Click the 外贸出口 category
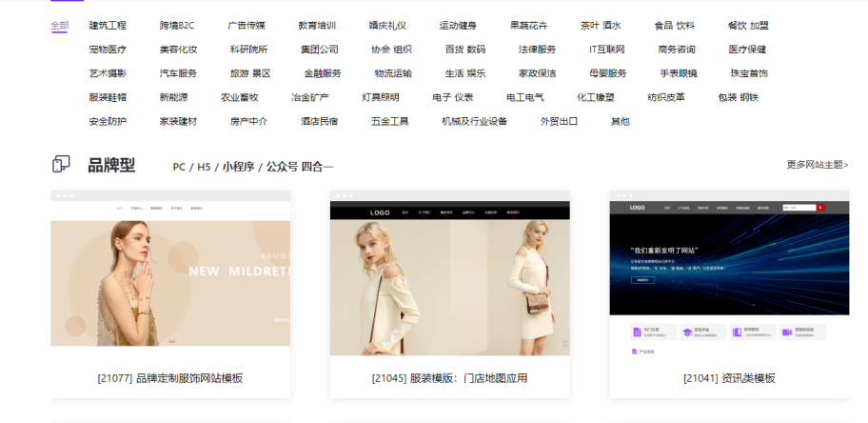The image size is (868, 423). (x=559, y=121)
